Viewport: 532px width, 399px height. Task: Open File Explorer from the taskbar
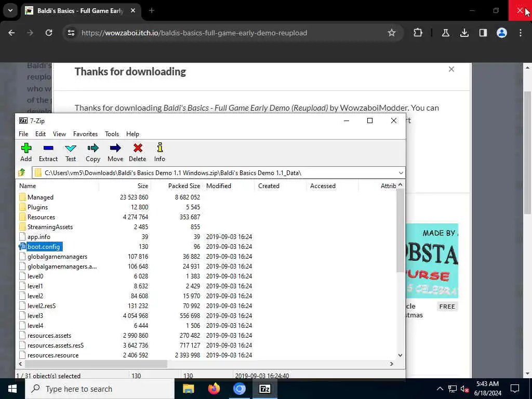coord(188,389)
